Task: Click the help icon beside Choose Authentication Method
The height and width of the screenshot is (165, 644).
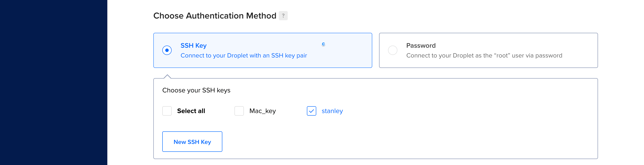Action: pos(283,16)
